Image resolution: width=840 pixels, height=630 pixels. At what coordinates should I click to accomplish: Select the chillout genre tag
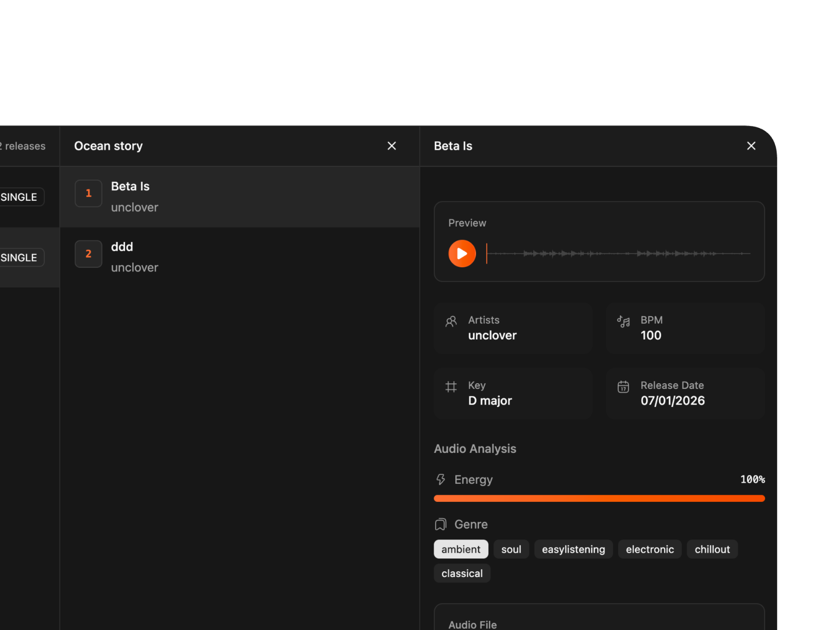712,549
